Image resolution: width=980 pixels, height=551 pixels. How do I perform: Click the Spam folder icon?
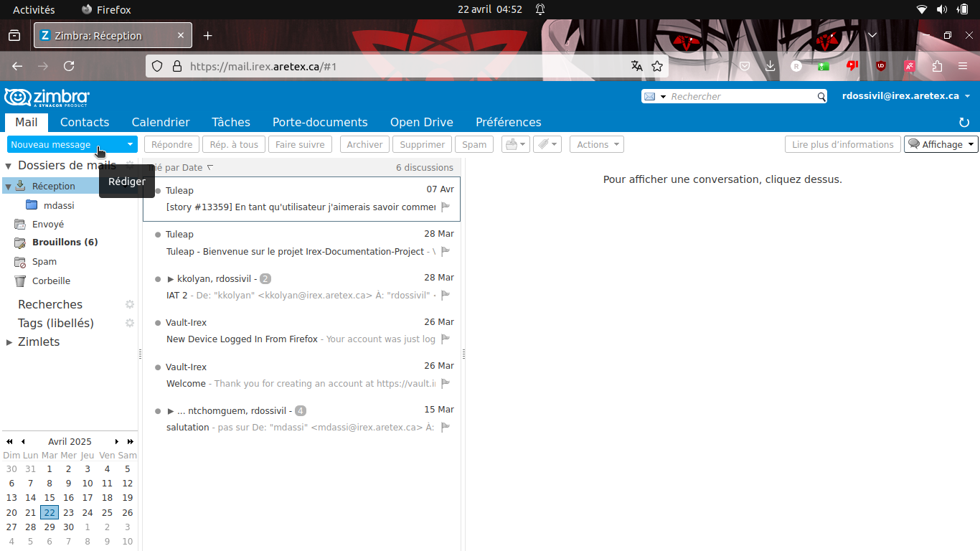20,262
